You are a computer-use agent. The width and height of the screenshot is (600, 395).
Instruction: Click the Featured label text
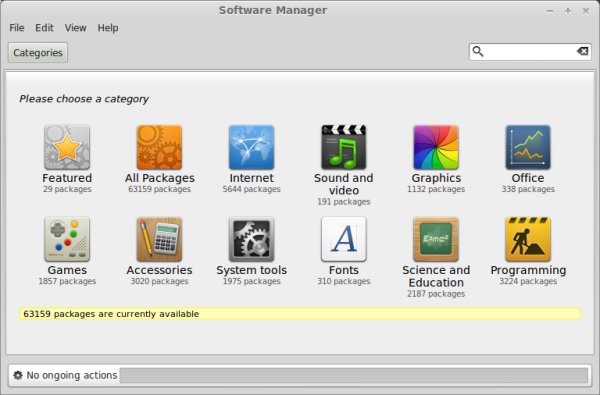pos(67,178)
